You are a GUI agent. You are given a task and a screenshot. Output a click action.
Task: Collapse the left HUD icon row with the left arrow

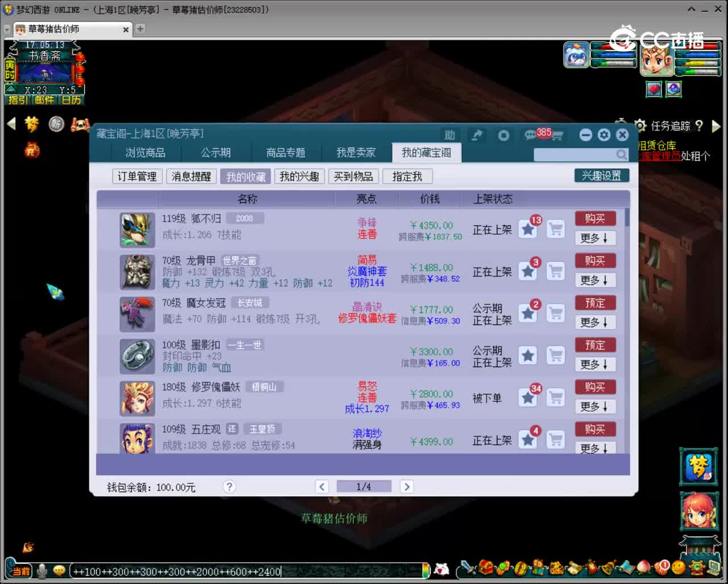[11, 124]
